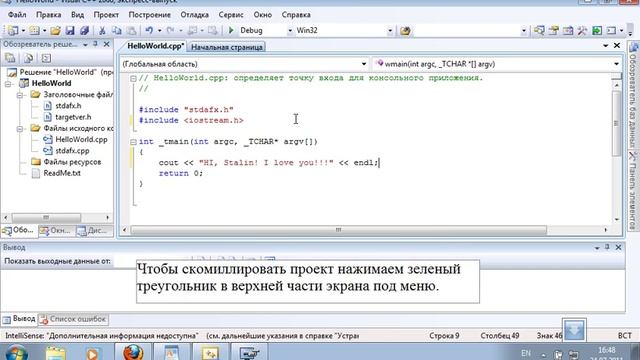Image resolution: width=640 pixels, height=360 pixels.
Task: Collapse the Файлы исходного кода folder
Action: click(20, 129)
